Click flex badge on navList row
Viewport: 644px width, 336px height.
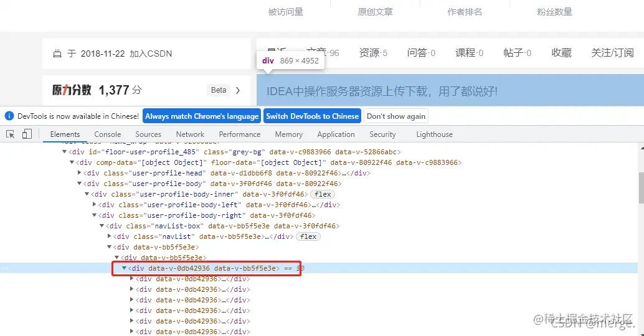308,236
